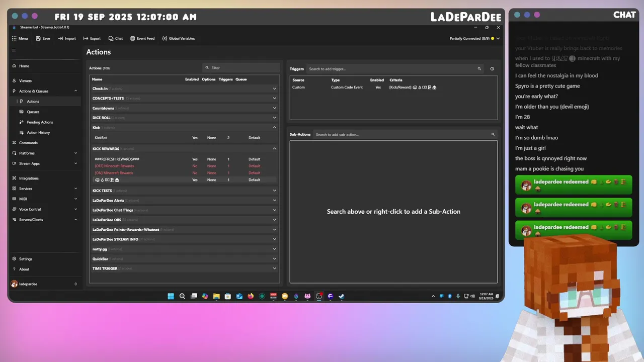Click the Search to add sub-action field
The height and width of the screenshot is (362, 644).
pos(405,134)
